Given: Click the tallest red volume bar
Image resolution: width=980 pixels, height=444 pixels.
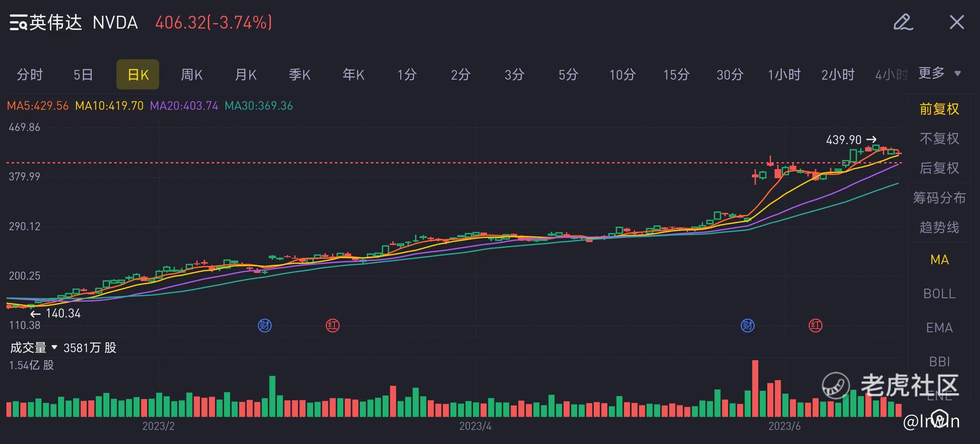Looking at the screenshot, I should (755, 388).
